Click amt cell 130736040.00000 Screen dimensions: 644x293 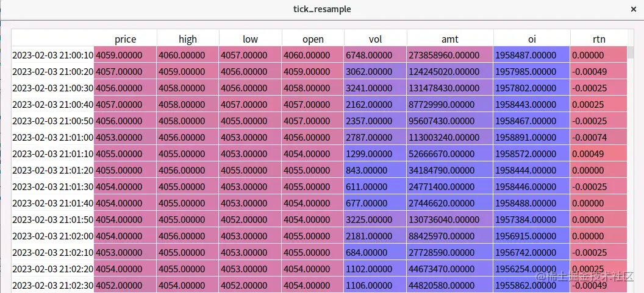tap(450, 219)
